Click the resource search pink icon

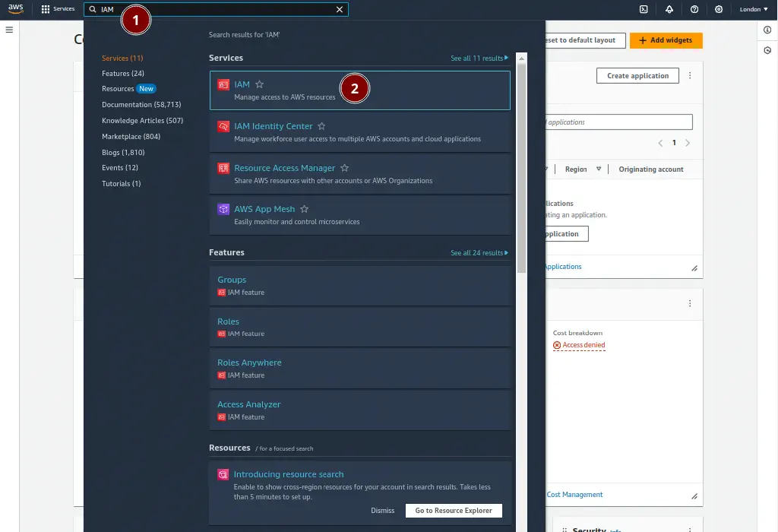223,474
